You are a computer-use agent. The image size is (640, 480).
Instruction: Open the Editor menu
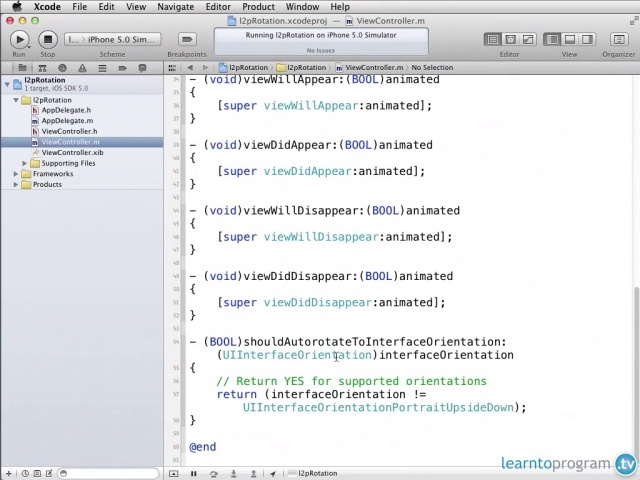click(x=218, y=7)
